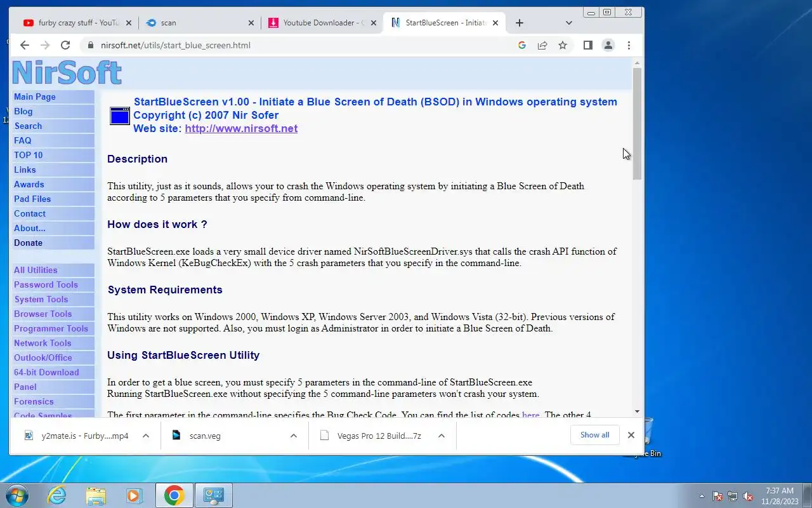The width and height of the screenshot is (812, 508).
Task: Open Windows Explorer folder on taskbar
Action: 96,495
